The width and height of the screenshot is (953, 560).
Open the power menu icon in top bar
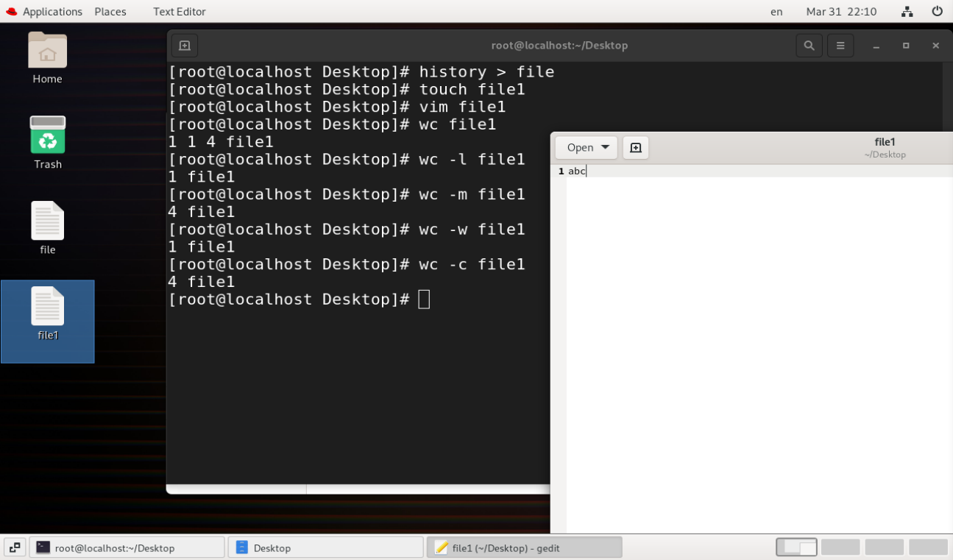[x=937, y=11]
